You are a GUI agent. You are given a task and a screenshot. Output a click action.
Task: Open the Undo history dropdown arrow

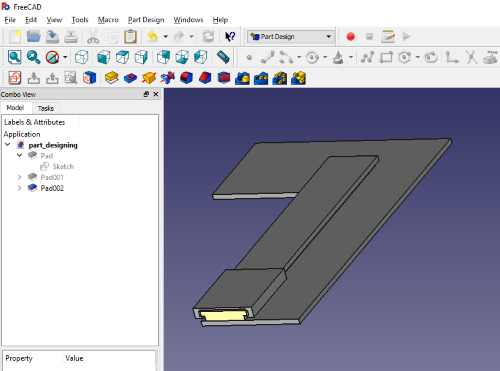tap(165, 37)
